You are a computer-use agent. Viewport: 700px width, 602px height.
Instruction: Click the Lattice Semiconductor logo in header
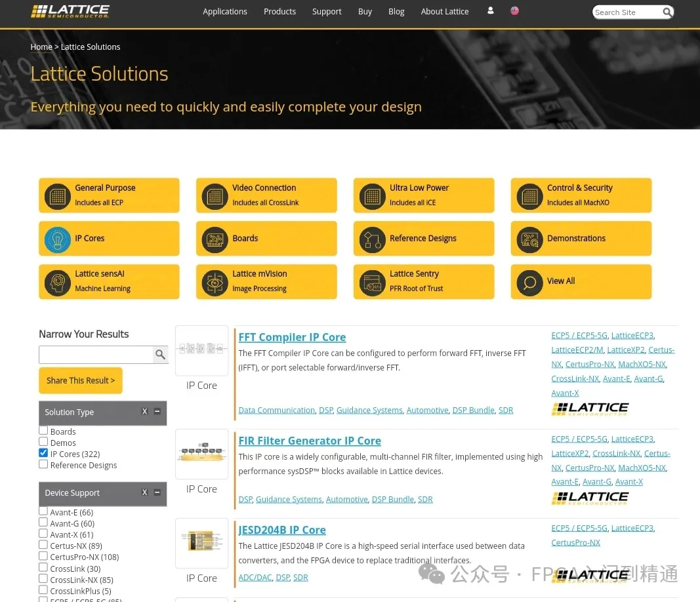70,11
